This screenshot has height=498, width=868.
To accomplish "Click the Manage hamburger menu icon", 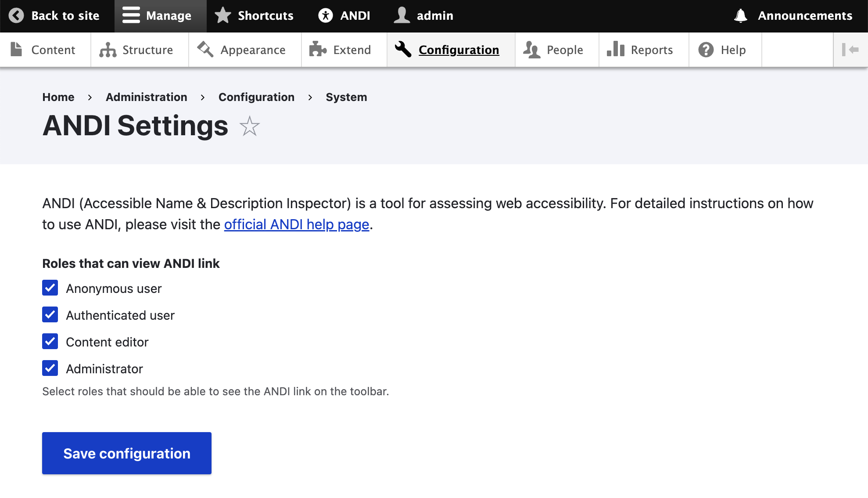I will pyautogui.click(x=131, y=16).
